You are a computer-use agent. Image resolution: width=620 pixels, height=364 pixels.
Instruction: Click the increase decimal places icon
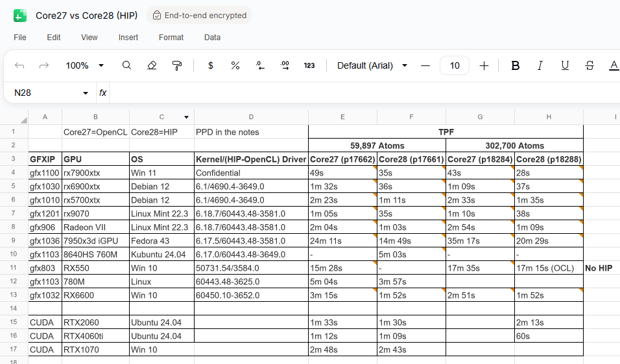click(x=285, y=65)
